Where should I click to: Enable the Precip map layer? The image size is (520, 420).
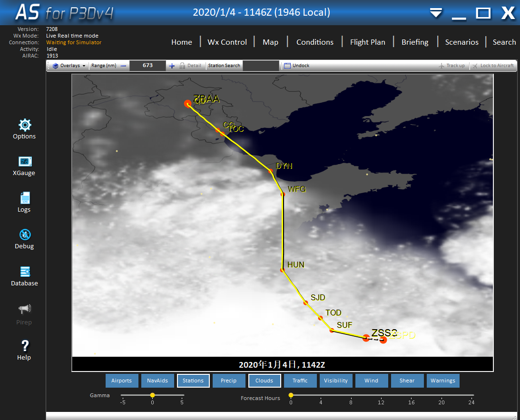click(228, 381)
